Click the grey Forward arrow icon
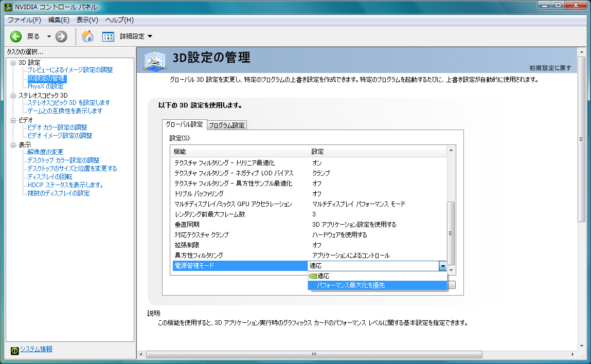 (x=61, y=37)
